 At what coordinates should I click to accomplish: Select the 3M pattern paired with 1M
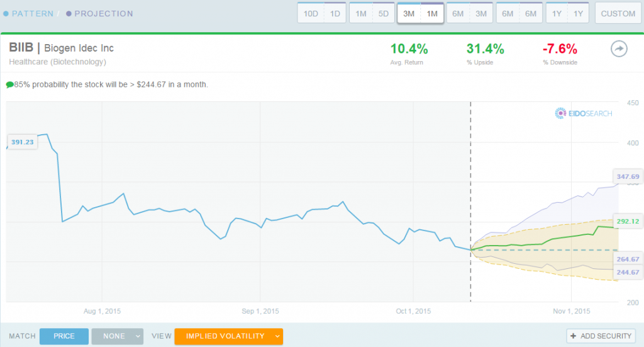pyautogui.click(x=409, y=14)
